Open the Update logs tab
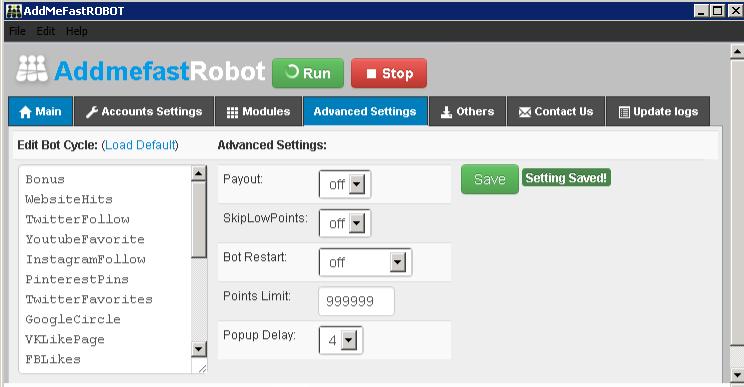This screenshot has width=744, height=387. [x=658, y=111]
